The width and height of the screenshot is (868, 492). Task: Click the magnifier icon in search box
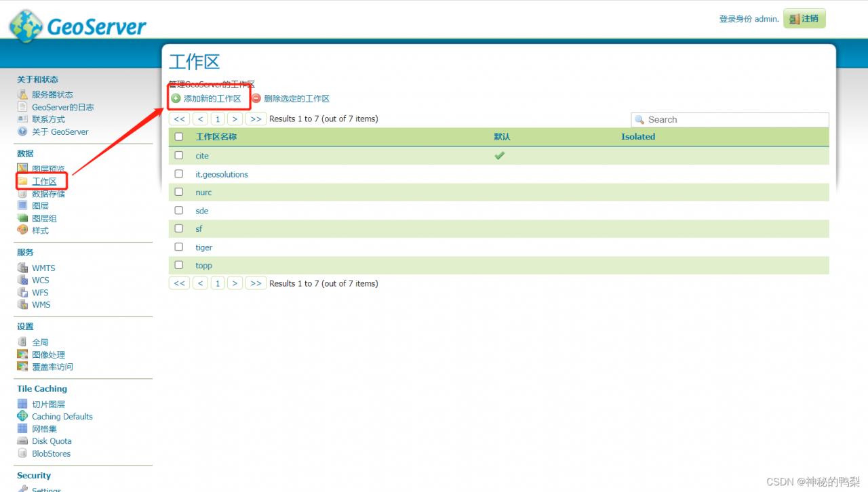coord(639,120)
